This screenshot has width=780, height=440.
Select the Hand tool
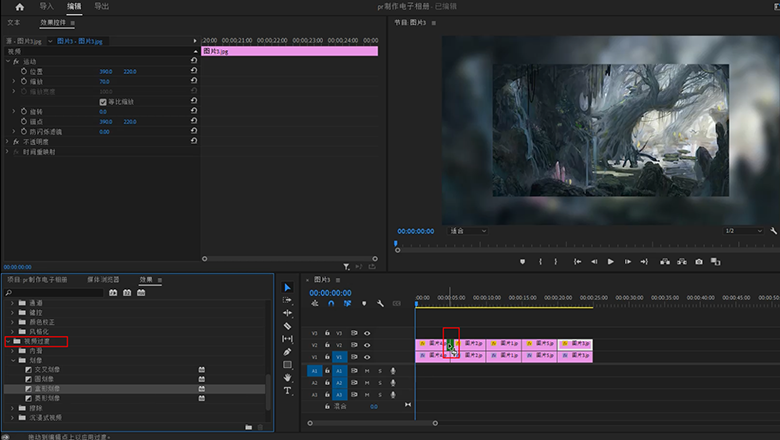287,378
